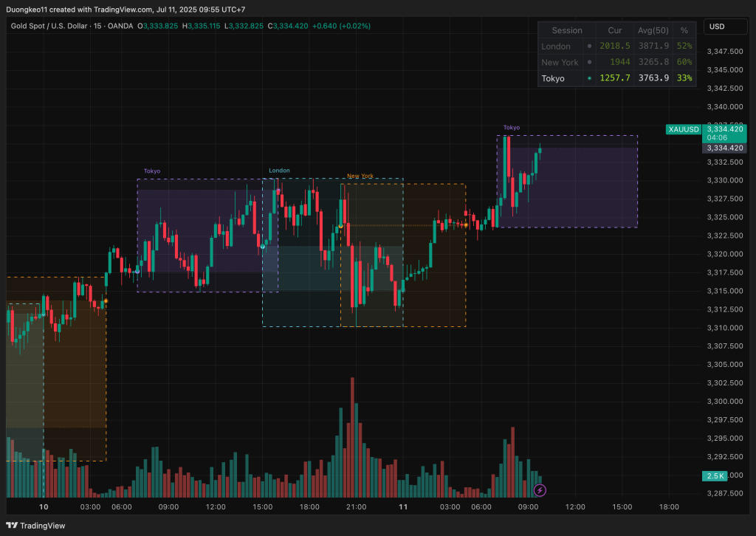Click the date 11 marker on time axis

[404, 507]
